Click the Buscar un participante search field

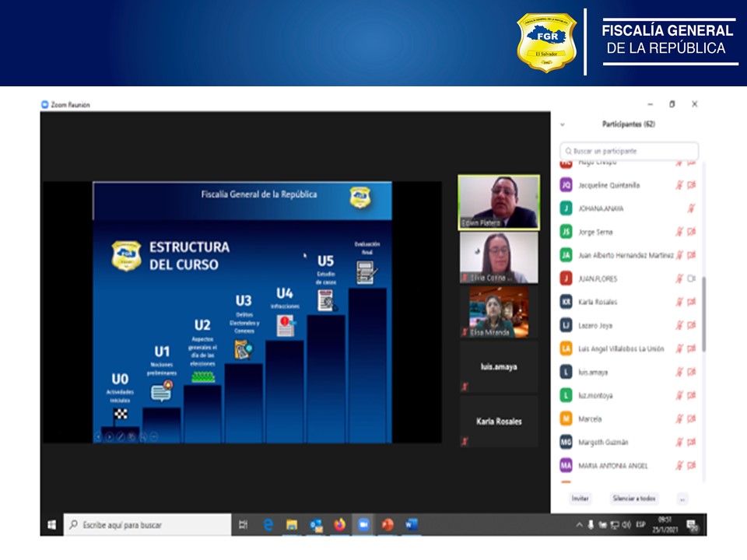pos(629,151)
